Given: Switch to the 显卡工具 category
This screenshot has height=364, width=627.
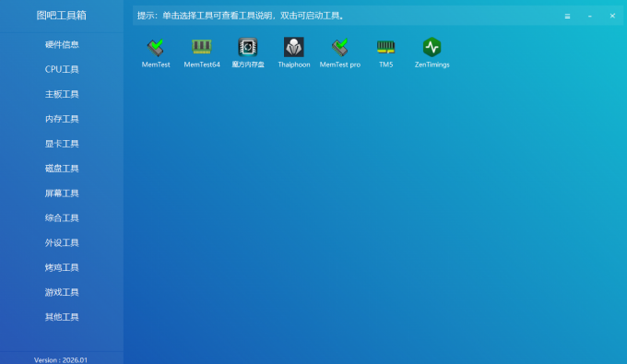Looking at the screenshot, I should point(62,144).
